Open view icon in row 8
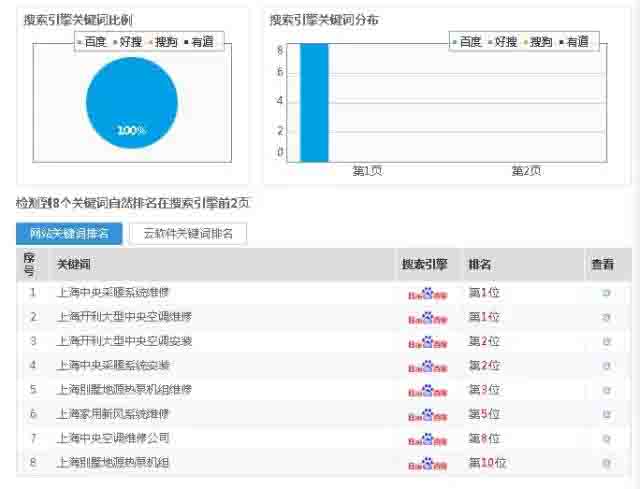This screenshot has width=640, height=489. [606, 463]
